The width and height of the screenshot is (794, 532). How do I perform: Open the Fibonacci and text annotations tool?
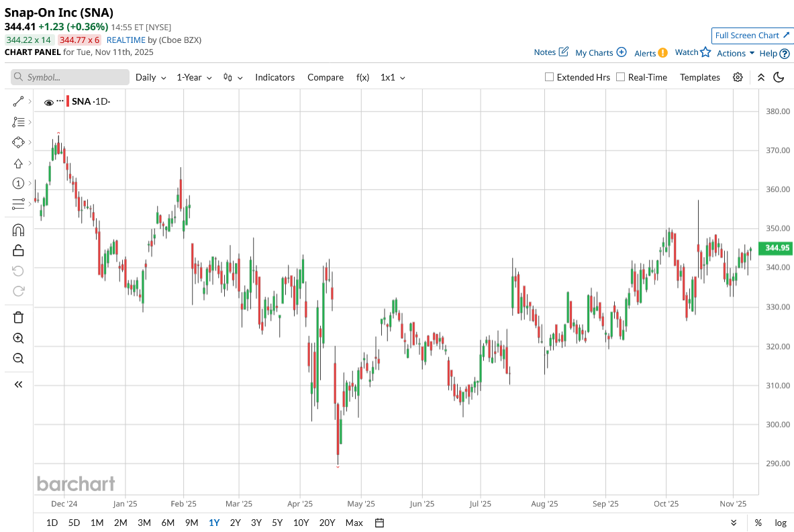18,122
